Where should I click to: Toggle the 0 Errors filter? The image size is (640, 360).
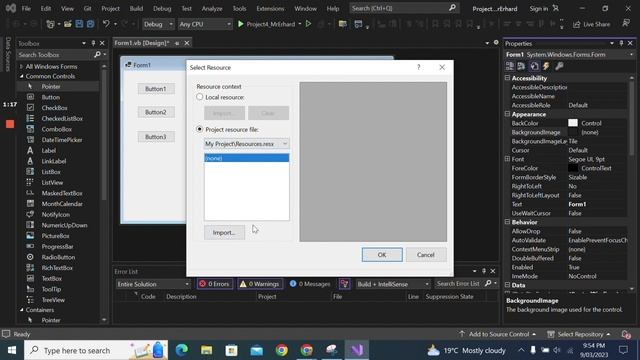pos(214,284)
